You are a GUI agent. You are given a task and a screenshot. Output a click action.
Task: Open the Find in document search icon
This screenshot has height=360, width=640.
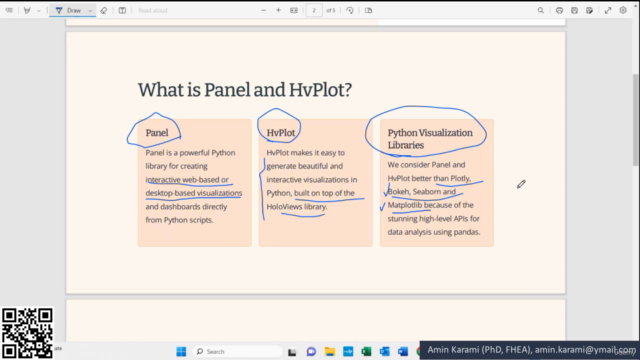[x=540, y=10]
